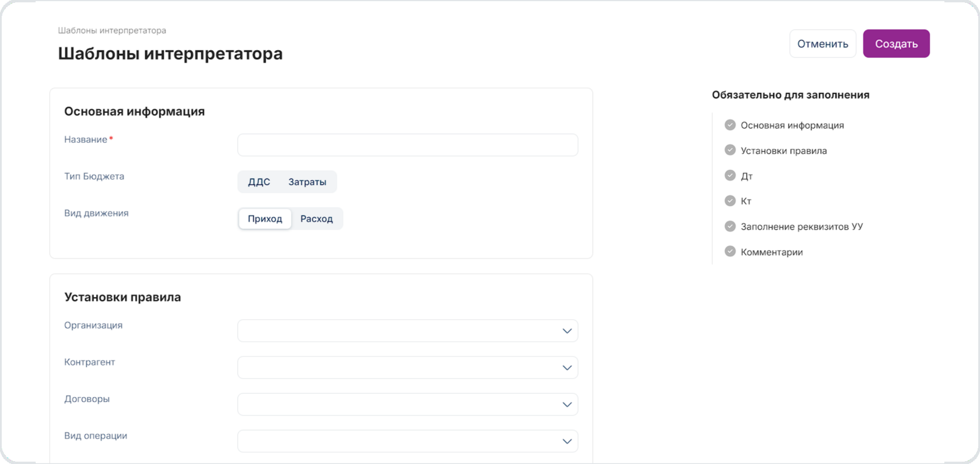Click the checkmark icon beside Комментарии
This screenshot has height=464, width=980.
pos(730,252)
